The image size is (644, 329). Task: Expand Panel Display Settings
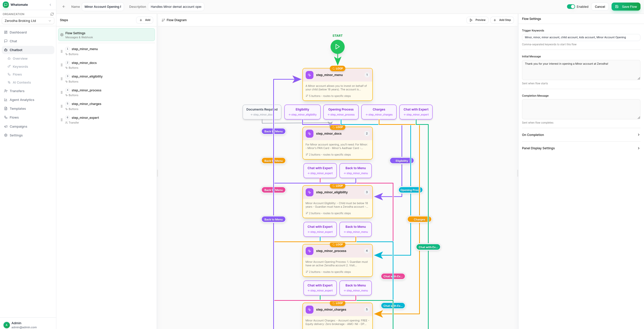[581, 148]
